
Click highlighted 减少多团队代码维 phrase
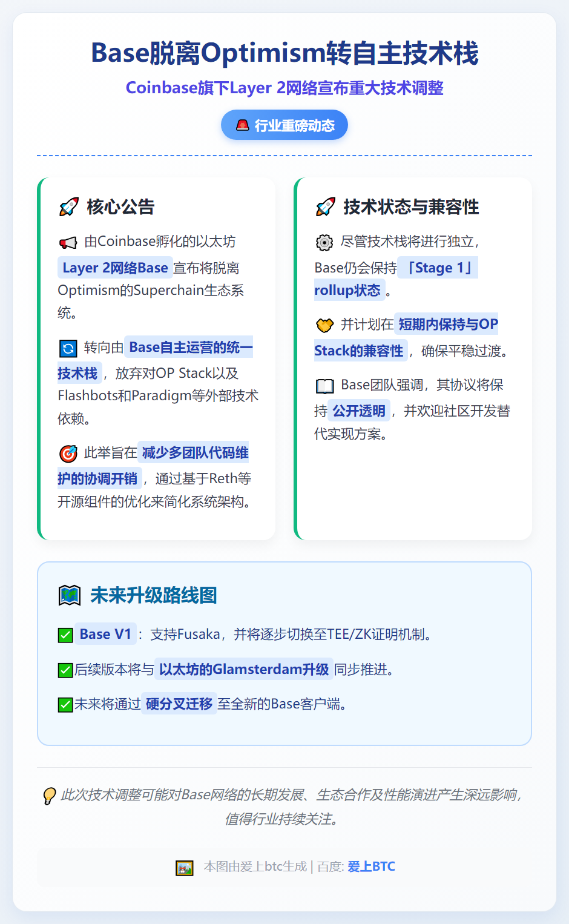193,452
